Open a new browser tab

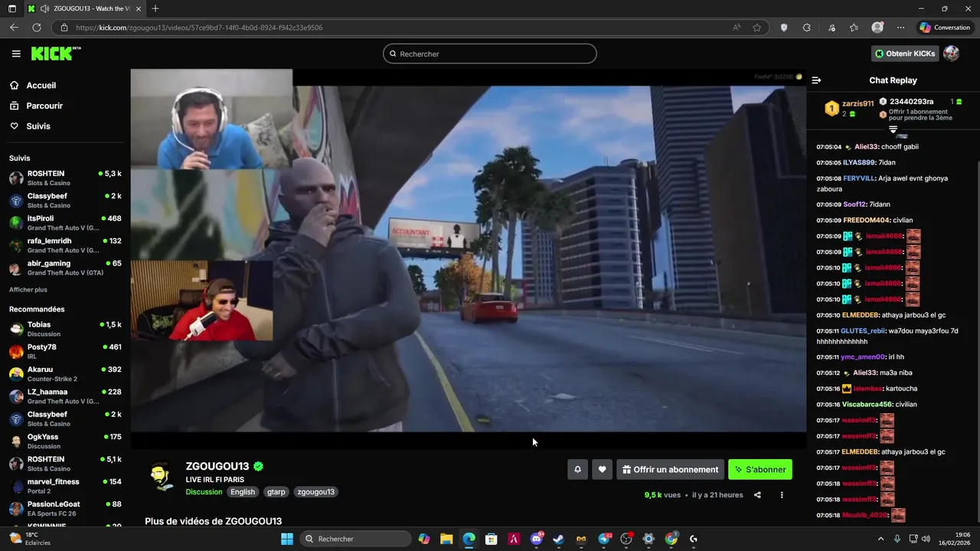point(155,8)
